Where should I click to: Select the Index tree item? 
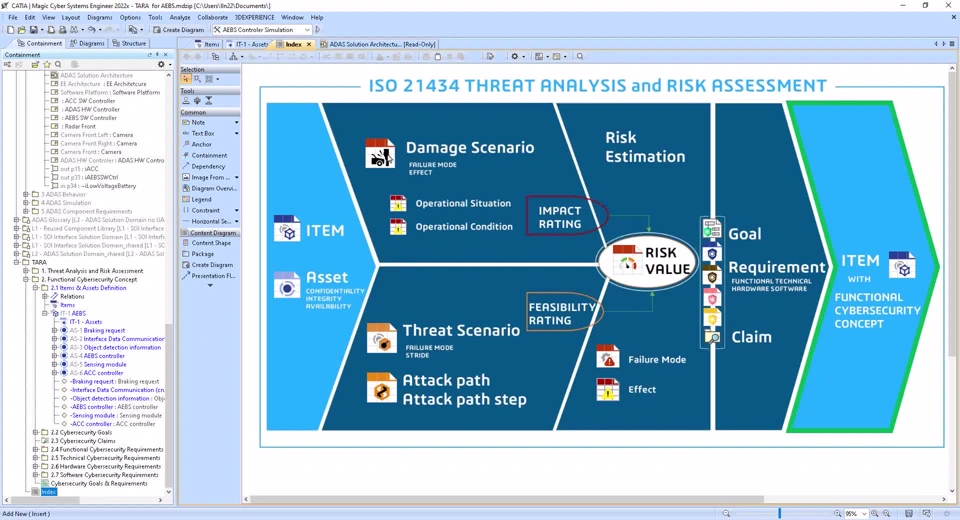(x=48, y=492)
